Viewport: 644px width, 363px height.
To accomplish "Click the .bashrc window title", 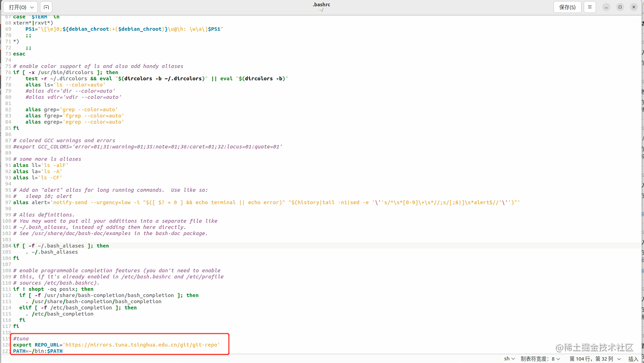I will coord(322,4).
